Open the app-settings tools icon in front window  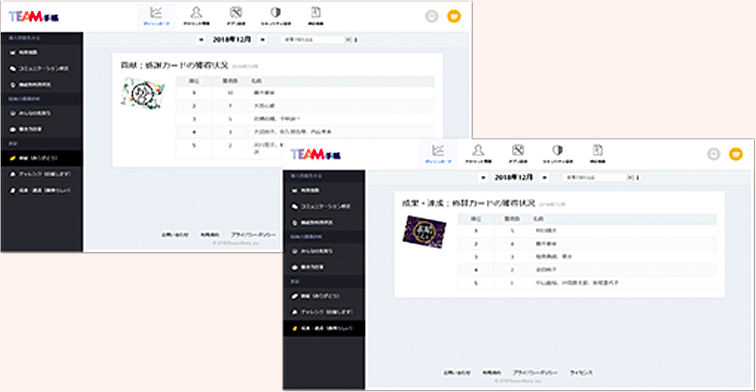point(518,154)
